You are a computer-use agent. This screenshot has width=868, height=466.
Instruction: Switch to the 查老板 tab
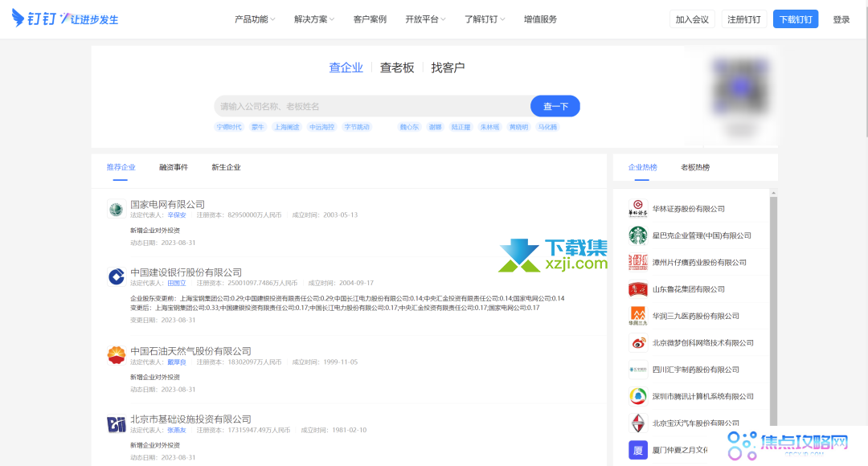pos(397,67)
